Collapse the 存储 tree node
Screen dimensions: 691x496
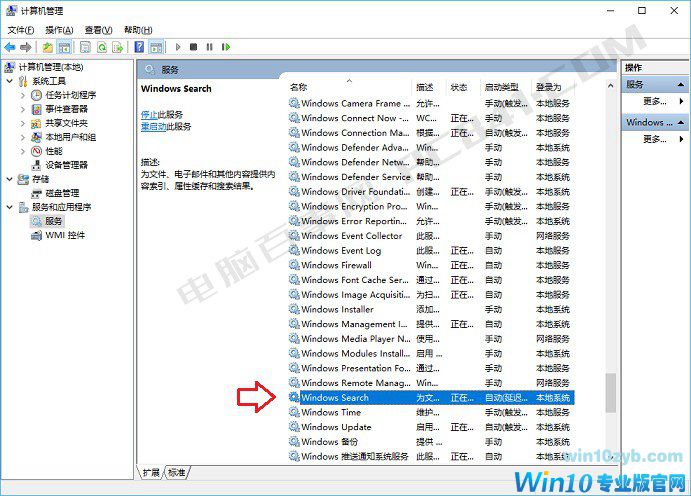tap(9, 179)
